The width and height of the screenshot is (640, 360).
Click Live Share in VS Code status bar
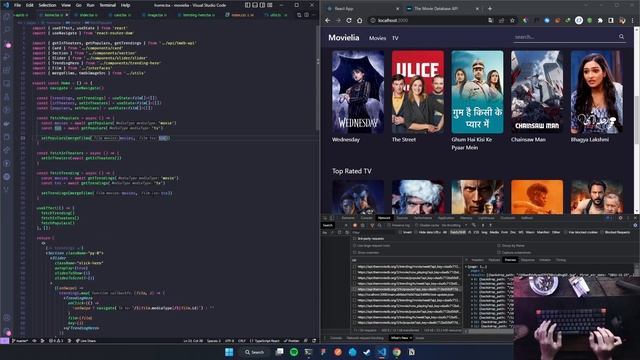click(x=85, y=340)
